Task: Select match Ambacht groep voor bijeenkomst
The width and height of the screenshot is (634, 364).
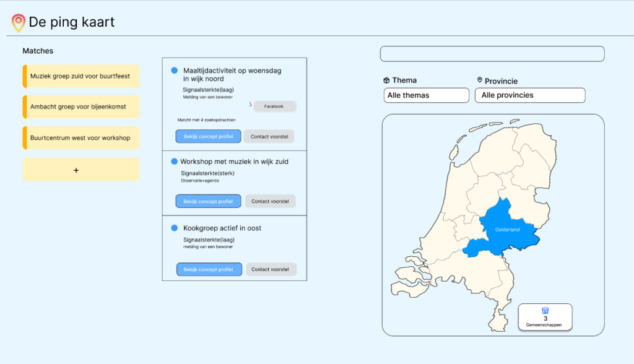Action: click(x=80, y=106)
